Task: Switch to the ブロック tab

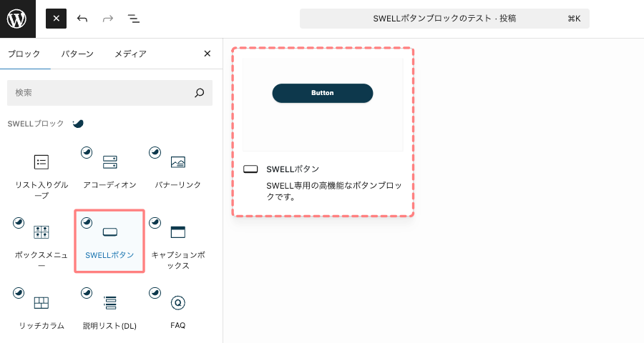Action: pyautogui.click(x=24, y=54)
